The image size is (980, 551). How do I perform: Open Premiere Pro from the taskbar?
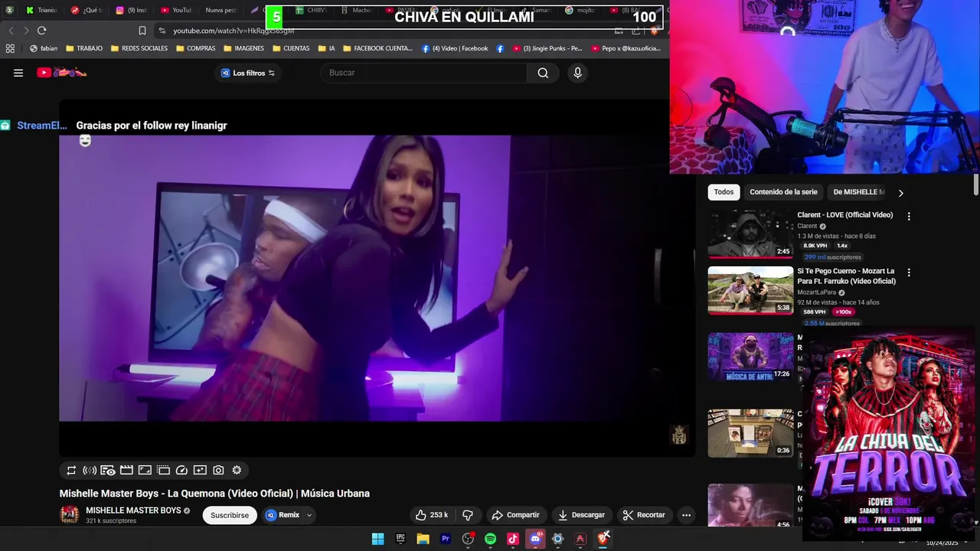(x=445, y=539)
